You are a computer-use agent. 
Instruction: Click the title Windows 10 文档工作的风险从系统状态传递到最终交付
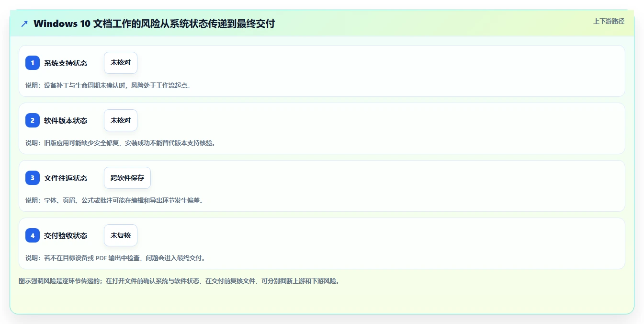pos(154,23)
